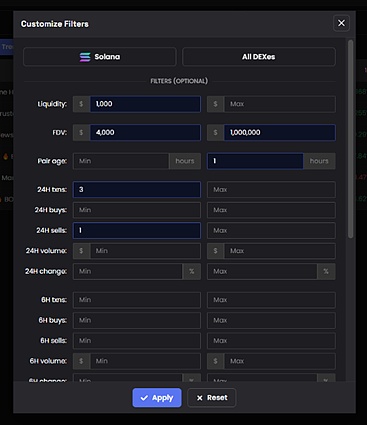
Task: Click the FDV label
Action: point(60,133)
